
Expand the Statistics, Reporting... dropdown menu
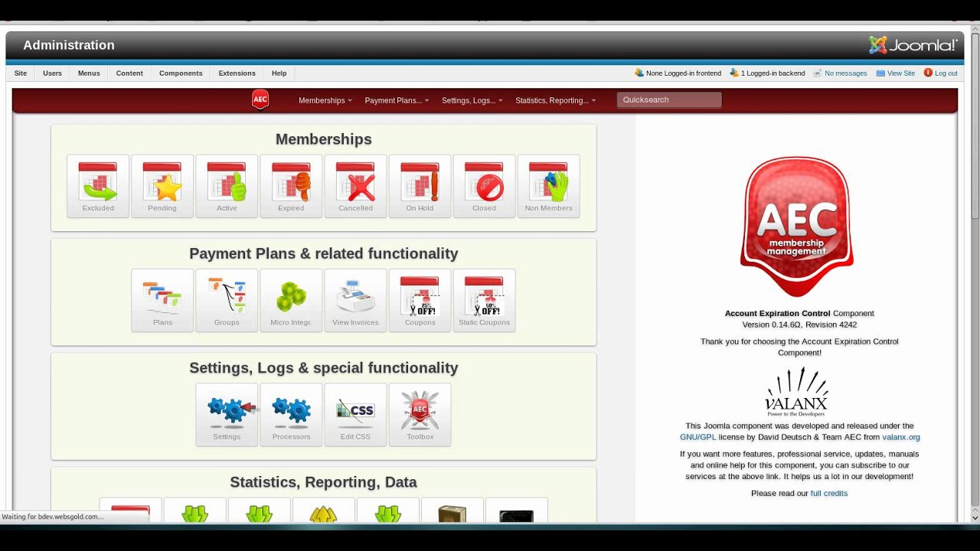tap(555, 100)
